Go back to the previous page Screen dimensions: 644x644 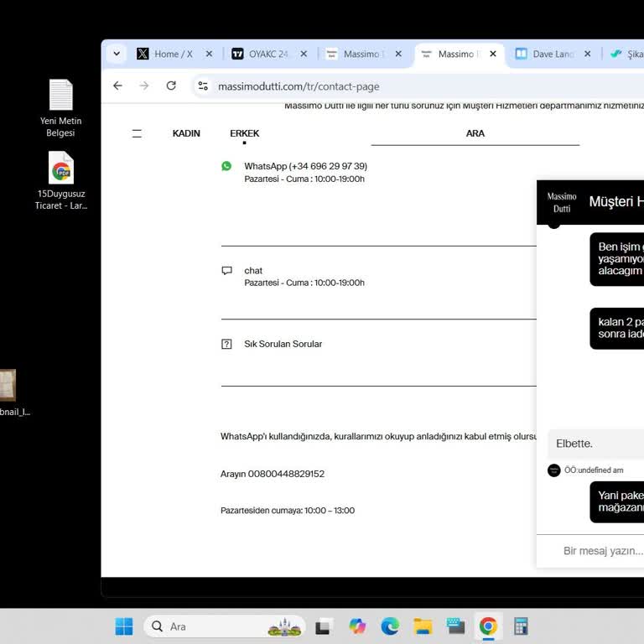[x=117, y=86]
